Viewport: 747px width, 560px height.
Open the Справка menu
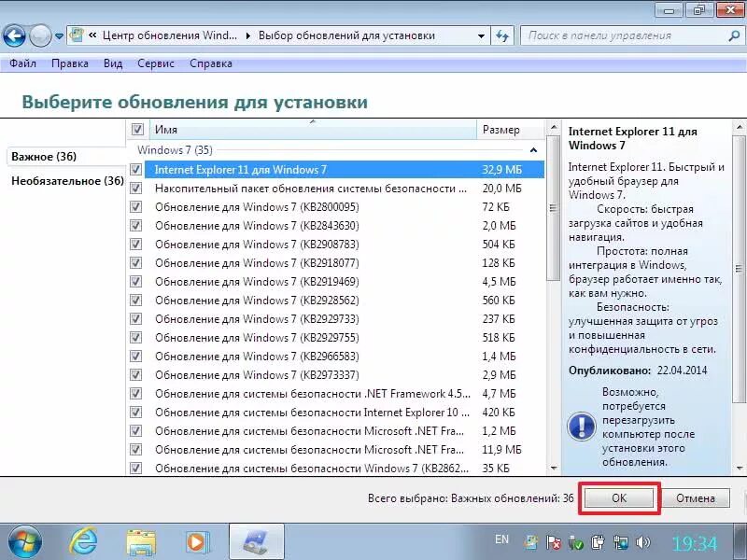(211, 63)
